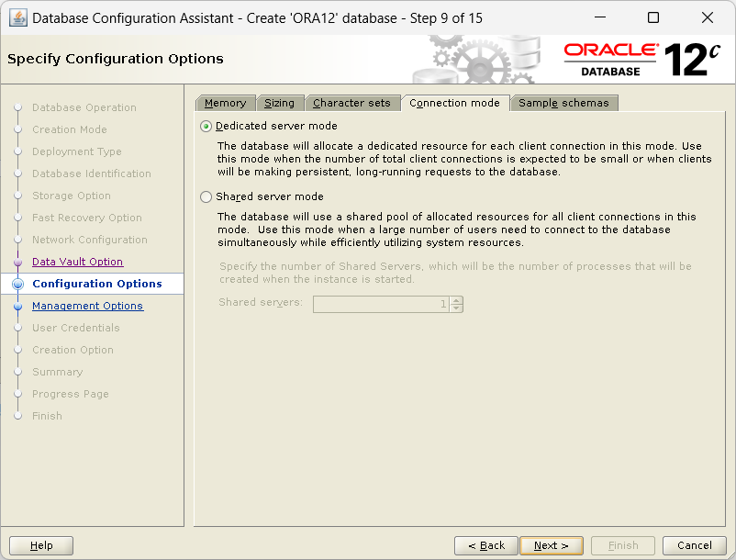Click the Management Options step bullet
This screenshot has width=736, height=560.
17,306
